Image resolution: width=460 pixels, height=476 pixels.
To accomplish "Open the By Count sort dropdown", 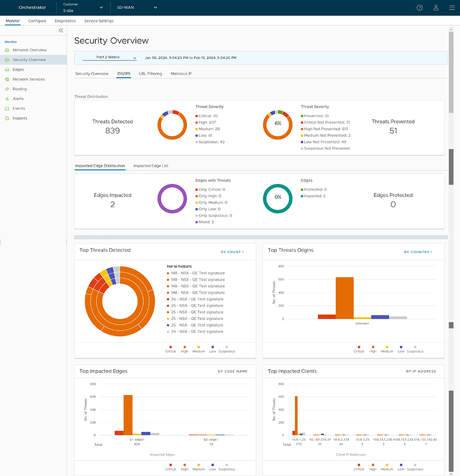I will 232,252.
